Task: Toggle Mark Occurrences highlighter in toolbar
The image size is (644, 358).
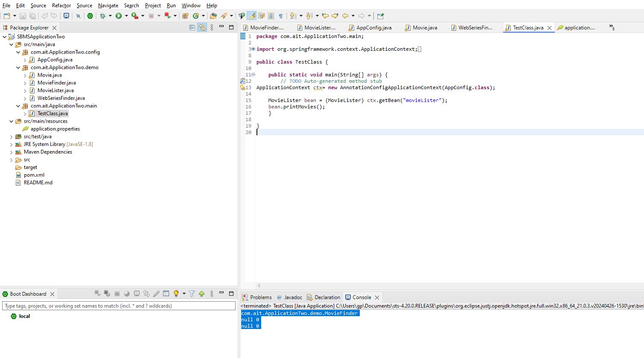Action: 252,16
